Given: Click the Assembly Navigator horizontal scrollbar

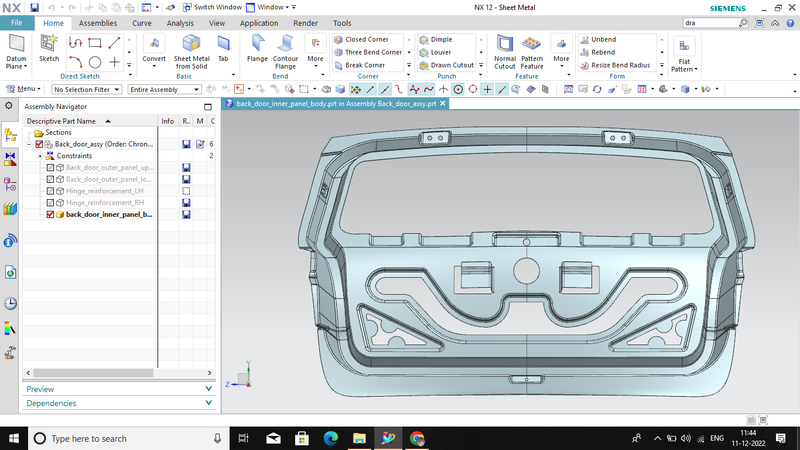Looking at the screenshot, I should point(93,373).
